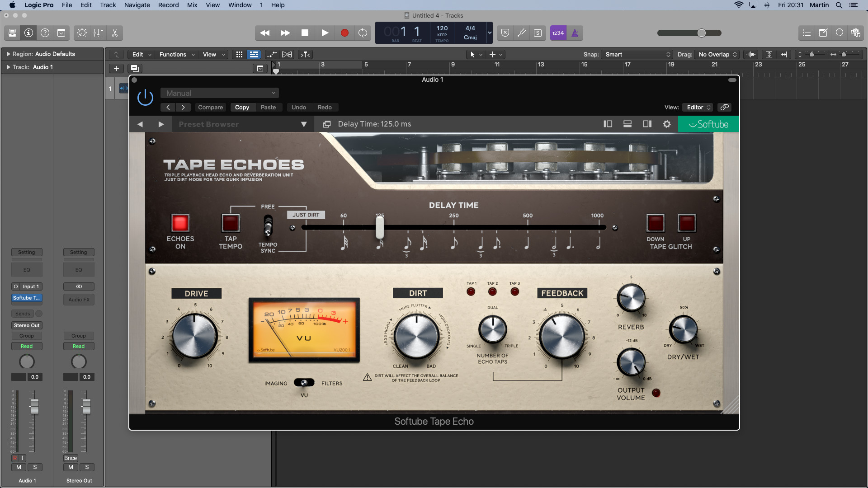Image resolution: width=868 pixels, height=488 pixels.
Task: Mute the Audio 1 channel strip
Action: coord(19,467)
